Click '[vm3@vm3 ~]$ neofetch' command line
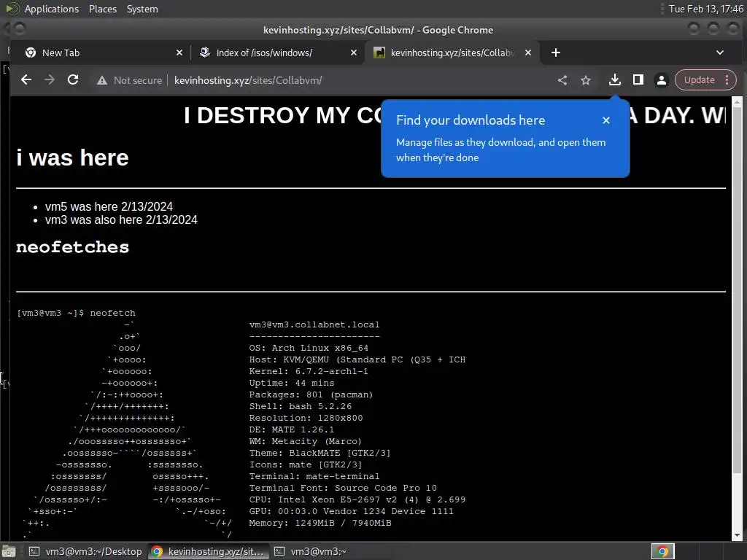This screenshot has width=747, height=560. (76, 313)
